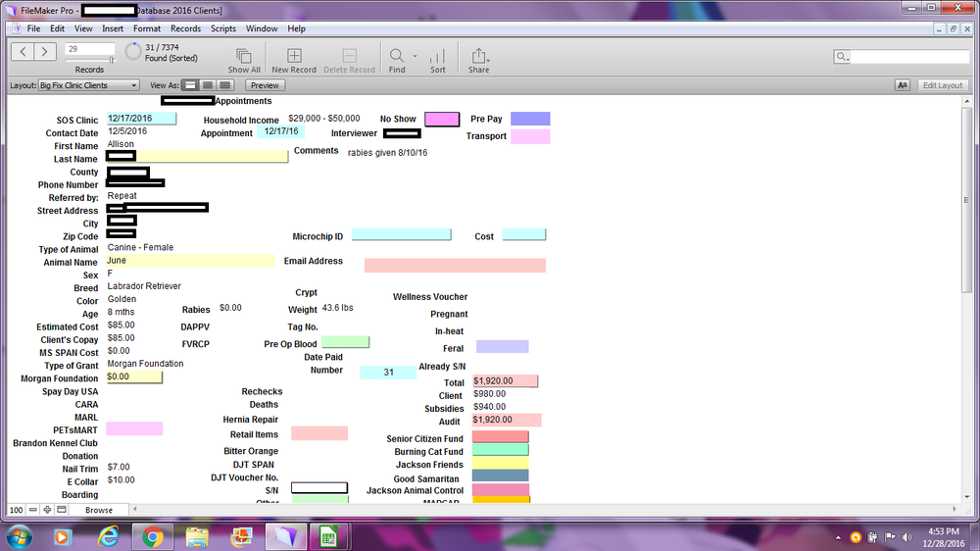This screenshot has width=980, height=551.
Task: Open the Scripts menu
Action: [x=223, y=28]
